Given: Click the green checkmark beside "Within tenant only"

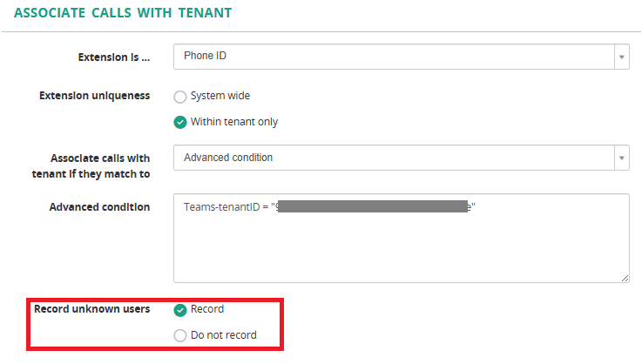Looking at the screenshot, I should (180, 122).
